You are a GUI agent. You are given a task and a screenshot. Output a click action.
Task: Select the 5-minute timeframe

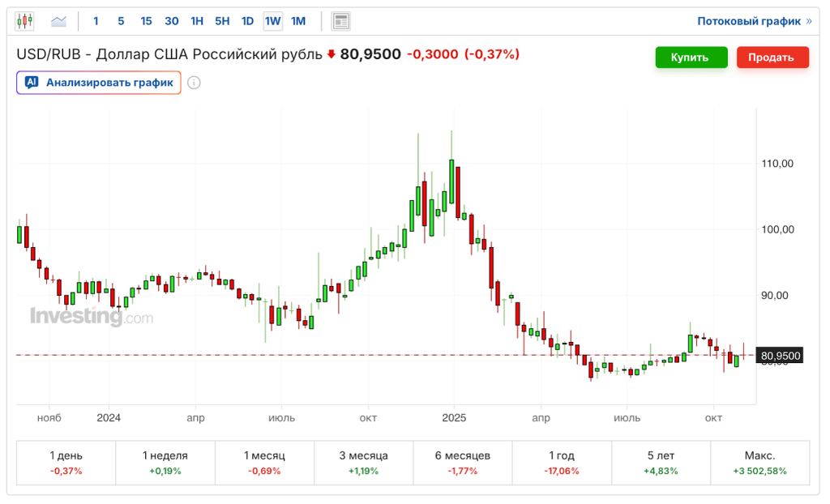[121, 21]
